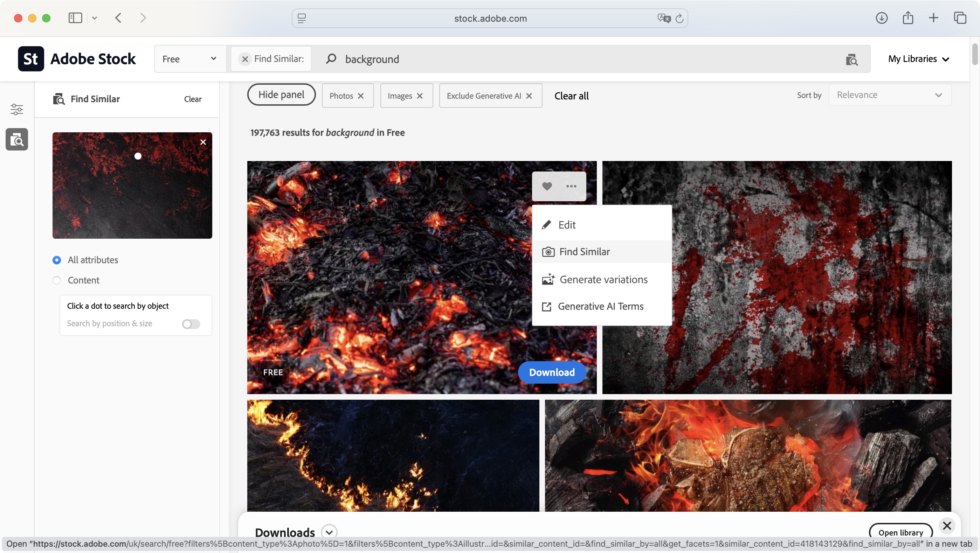Click Clear in Find Similar panel
This screenshot has height=553, width=980.
(x=193, y=99)
